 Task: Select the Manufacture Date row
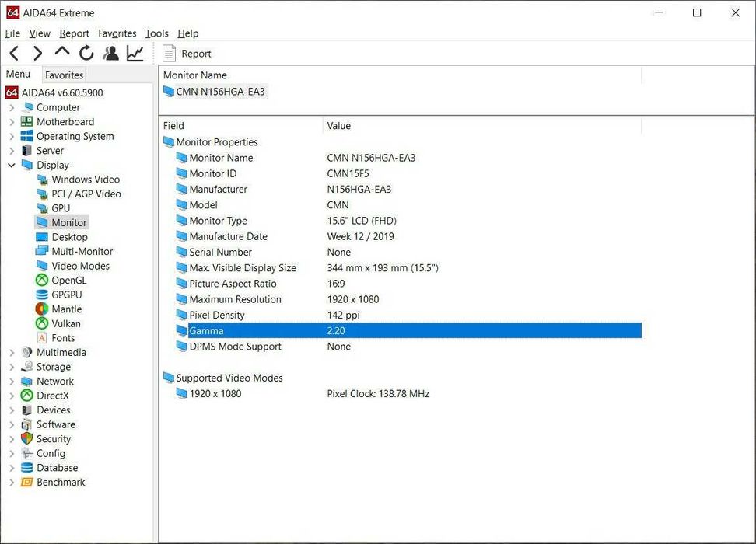point(409,236)
